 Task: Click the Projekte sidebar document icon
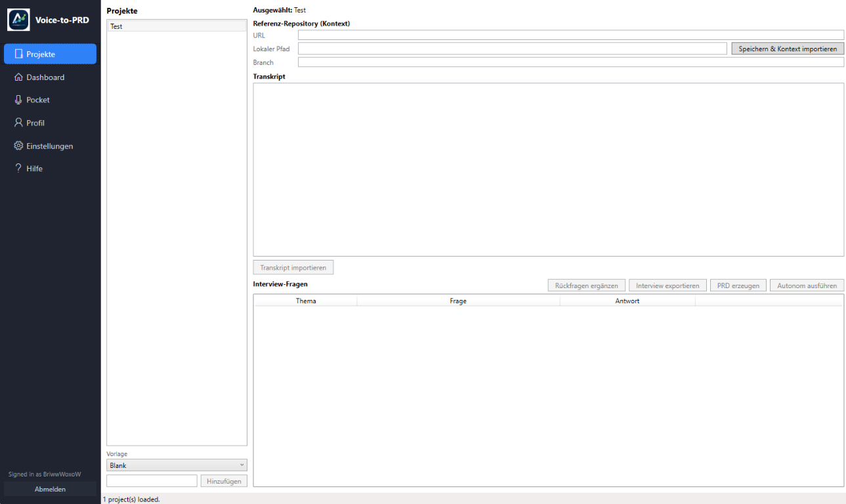coord(18,54)
